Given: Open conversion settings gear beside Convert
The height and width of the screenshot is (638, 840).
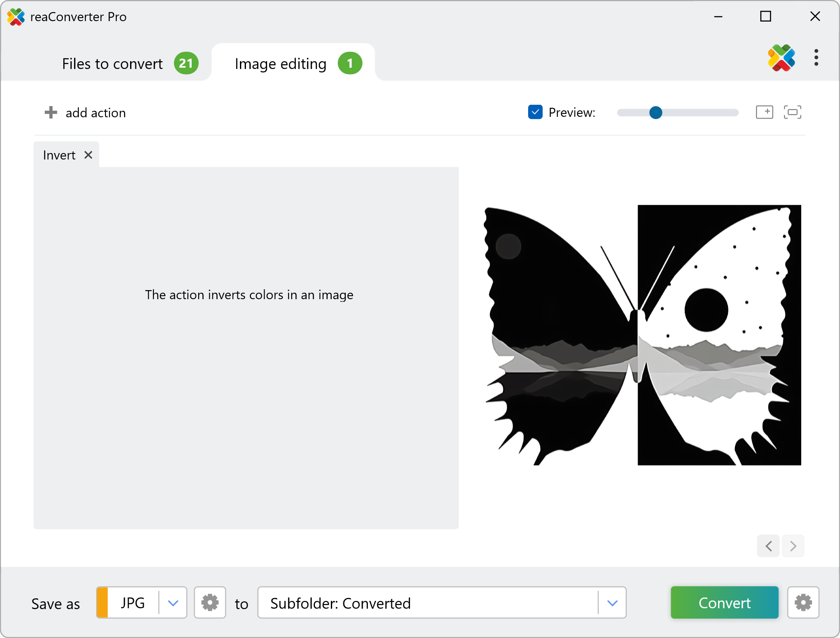Looking at the screenshot, I should pos(803,603).
